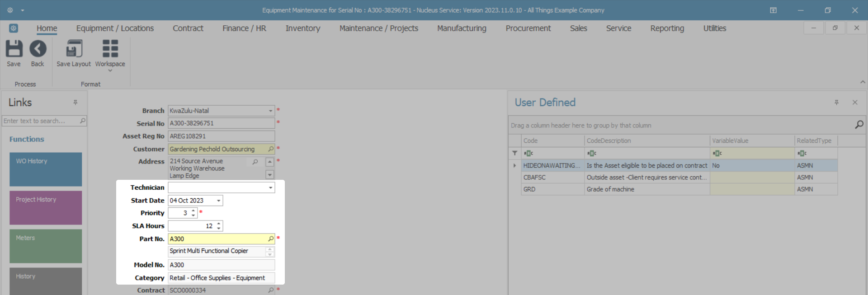Open the Contract tab
868x295 pixels.
pyautogui.click(x=188, y=28)
